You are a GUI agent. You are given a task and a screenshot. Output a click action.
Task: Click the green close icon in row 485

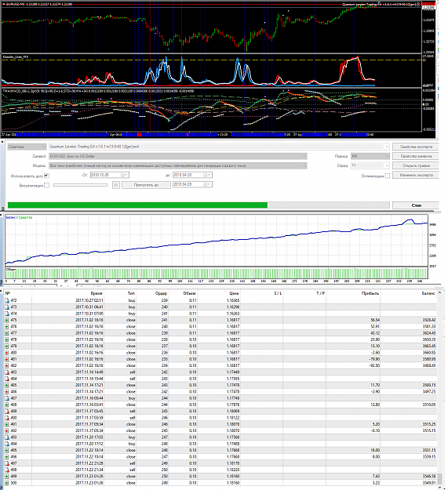coord(7,385)
